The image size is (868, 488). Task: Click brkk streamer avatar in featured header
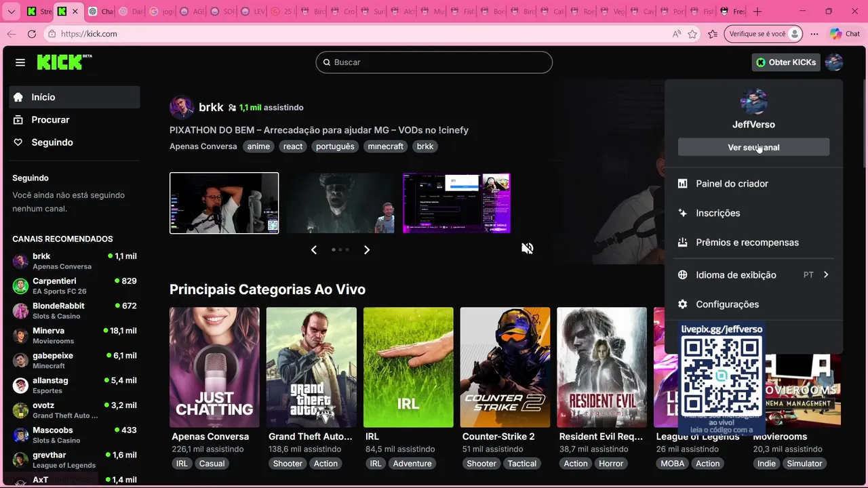[x=182, y=107]
